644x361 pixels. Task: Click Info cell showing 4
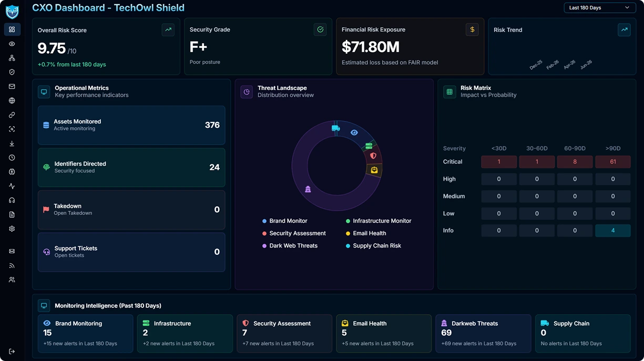[x=613, y=231]
